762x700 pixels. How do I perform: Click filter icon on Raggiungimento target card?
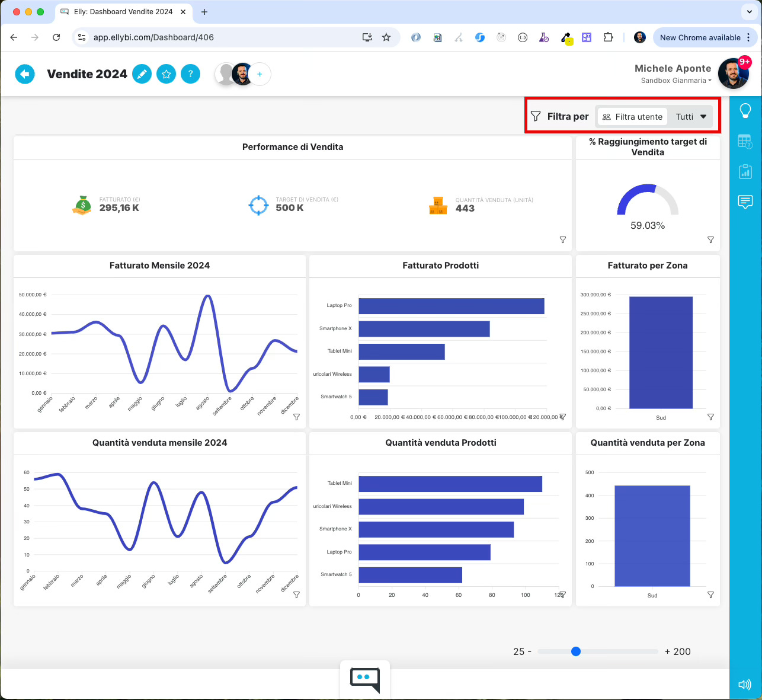tap(710, 239)
